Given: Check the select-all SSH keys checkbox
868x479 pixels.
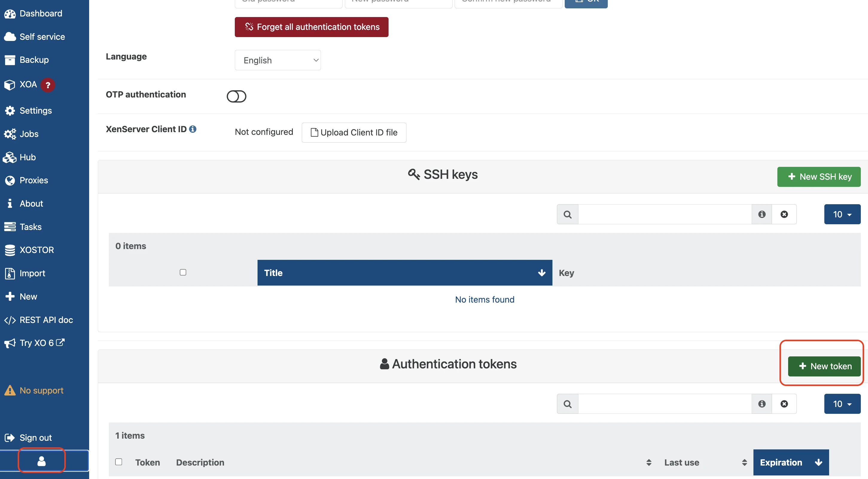Looking at the screenshot, I should pyautogui.click(x=183, y=272).
